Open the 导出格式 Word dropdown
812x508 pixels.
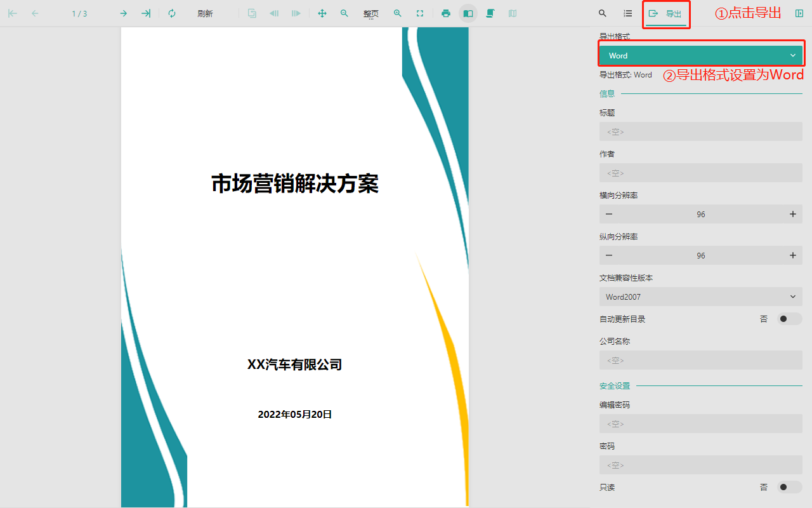point(701,55)
